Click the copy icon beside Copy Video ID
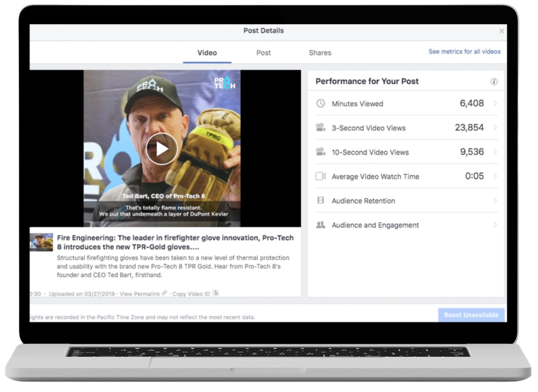The width and height of the screenshot is (538, 392). [215, 293]
